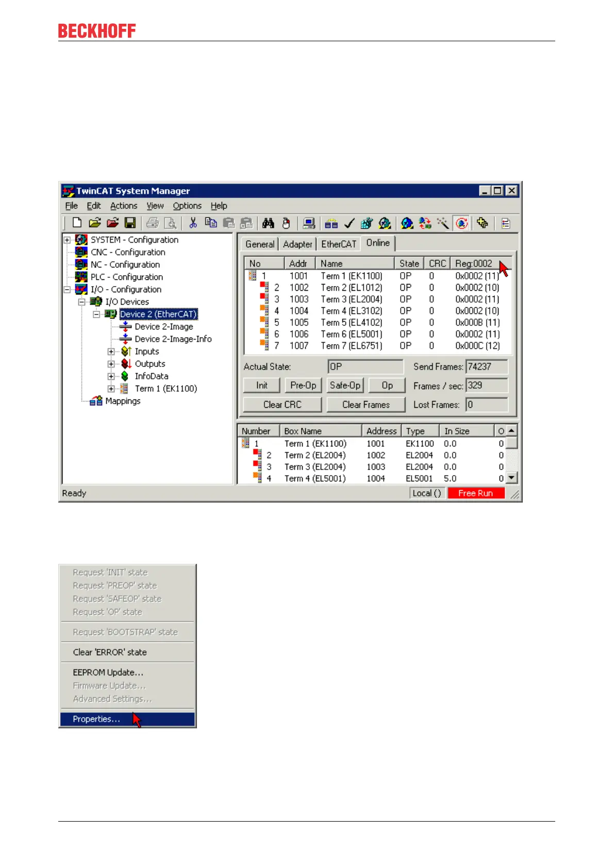Open the Edit menu
This screenshot has width=614, height=868.
click(94, 206)
